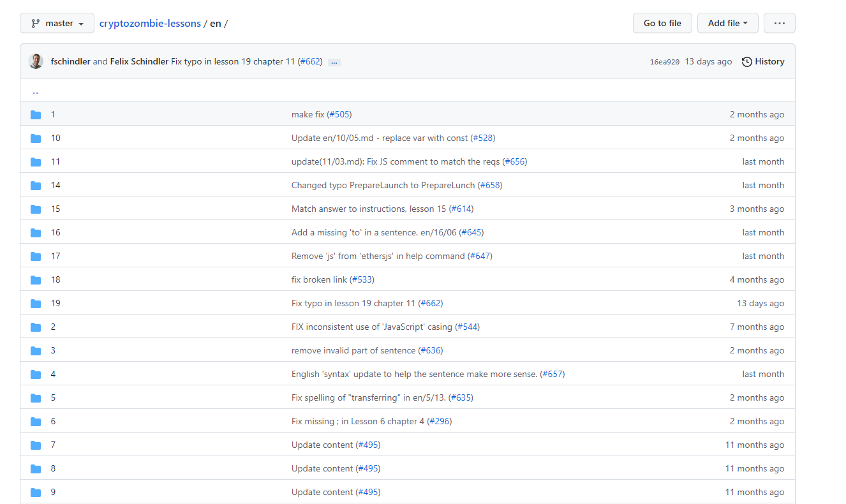Click the folder icon beside directory 1
Image resolution: width=846 pixels, height=504 pixels.
coord(36,114)
